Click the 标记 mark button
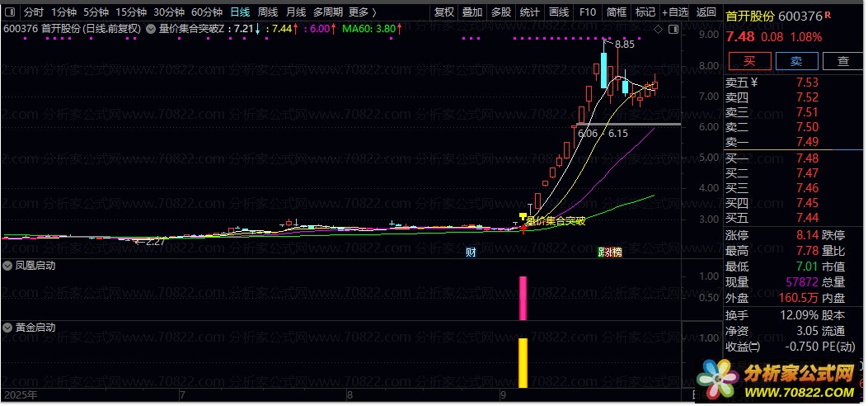This screenshot has height=406, width=868. (645, 12)
